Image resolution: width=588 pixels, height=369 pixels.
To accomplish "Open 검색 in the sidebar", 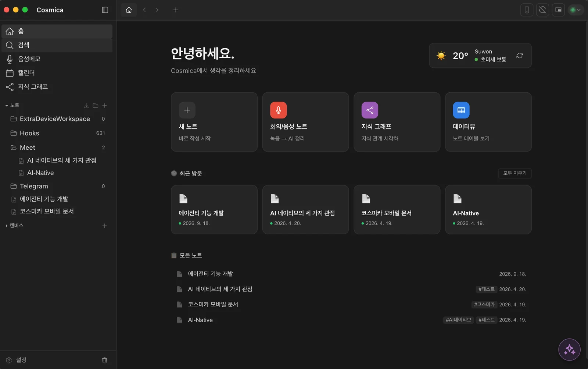I will click(x=57, y=45).
